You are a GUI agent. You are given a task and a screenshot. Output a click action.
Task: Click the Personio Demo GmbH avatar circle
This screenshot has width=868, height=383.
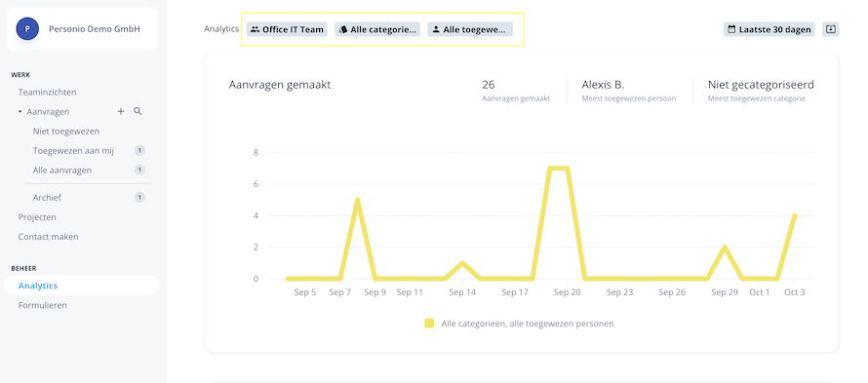pyautogui.click(x=27, y=29)
